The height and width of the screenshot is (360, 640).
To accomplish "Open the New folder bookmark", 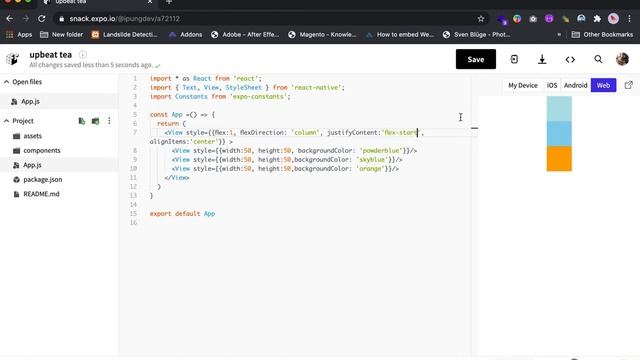I will 61,35.
